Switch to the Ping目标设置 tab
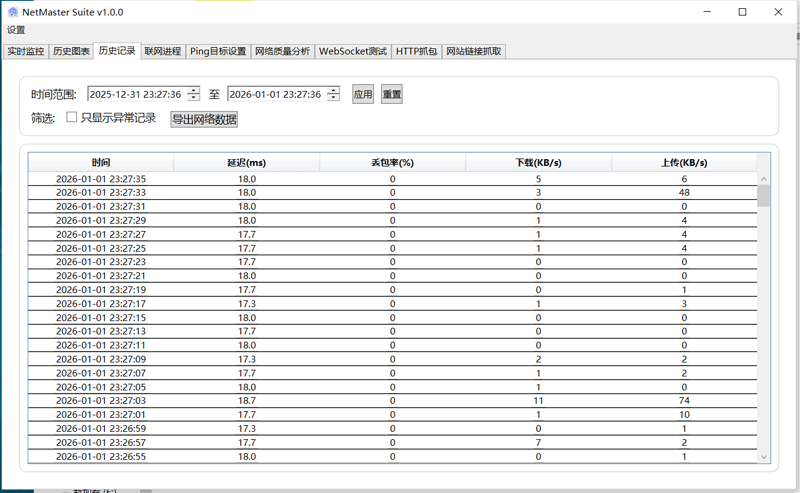 pos(218,51)
